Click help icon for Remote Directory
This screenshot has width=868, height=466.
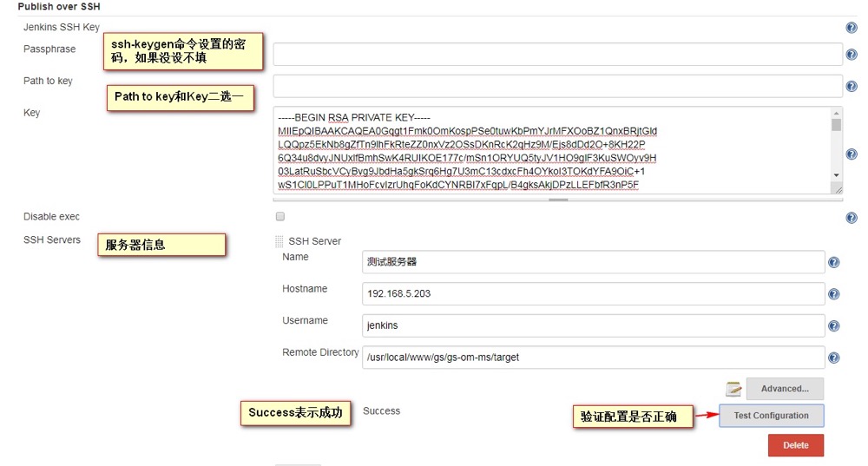[x=834, y=358]
